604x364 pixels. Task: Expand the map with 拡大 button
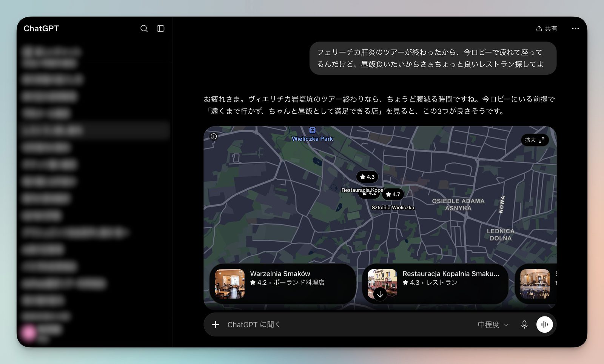pyautogui.click(x=535, y=140)
